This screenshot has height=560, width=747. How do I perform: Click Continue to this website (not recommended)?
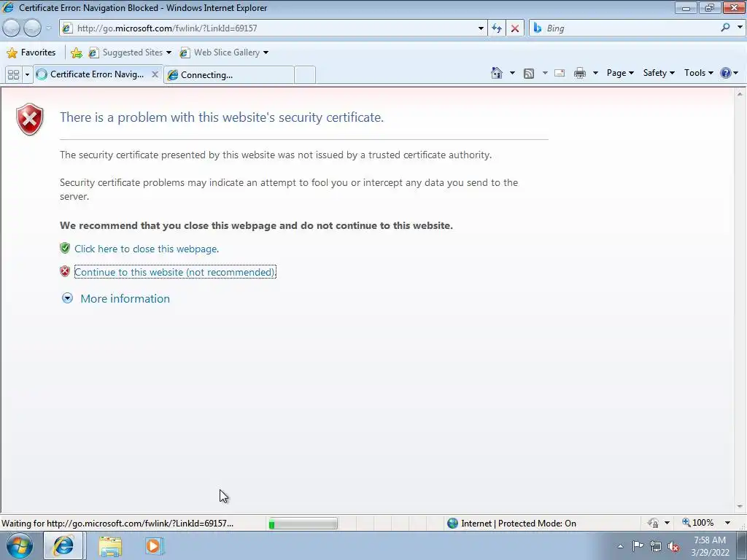[175, 272]
